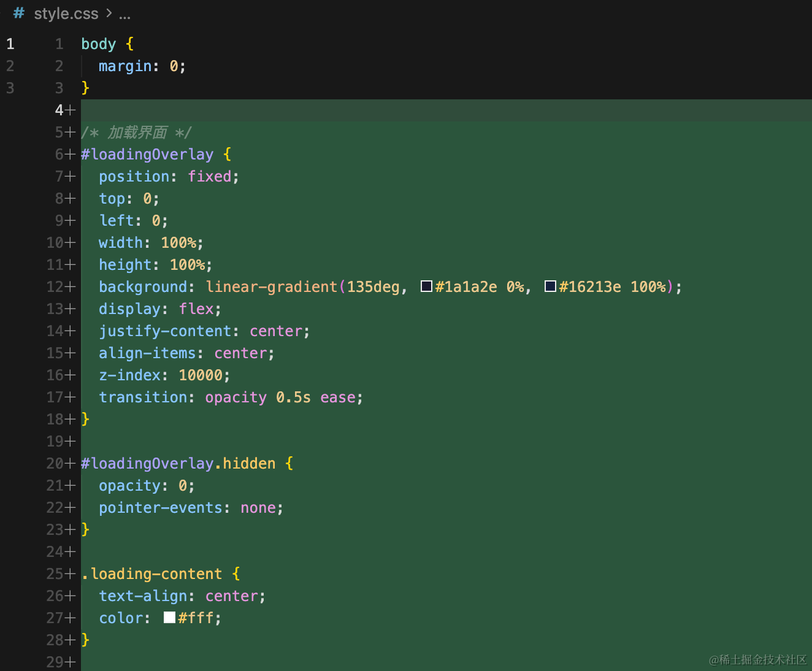Open the breadcrumb ellipsis segment
Image resolution: width=812 pixels, height=671 pixels.
[x=124, y=15]
